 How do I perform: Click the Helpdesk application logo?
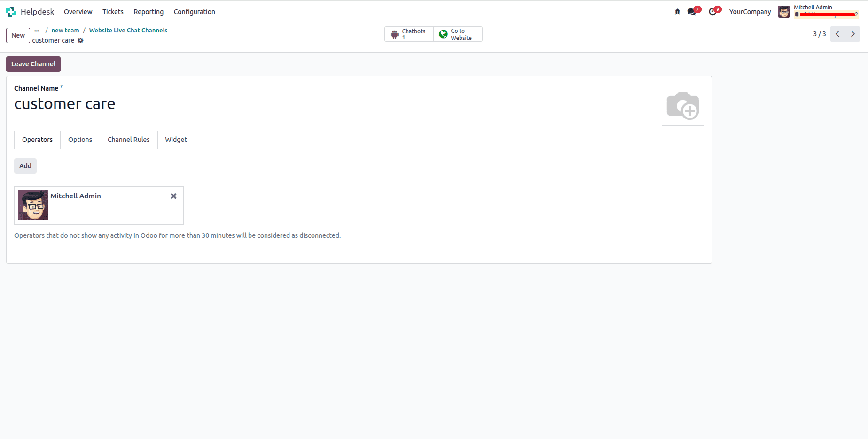click(x=10, y=11)
